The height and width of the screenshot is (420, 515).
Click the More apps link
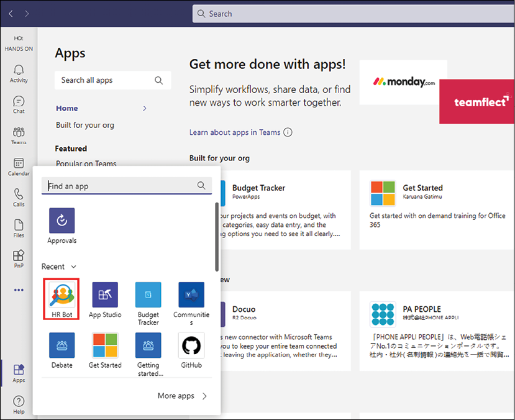click(182, 396)
